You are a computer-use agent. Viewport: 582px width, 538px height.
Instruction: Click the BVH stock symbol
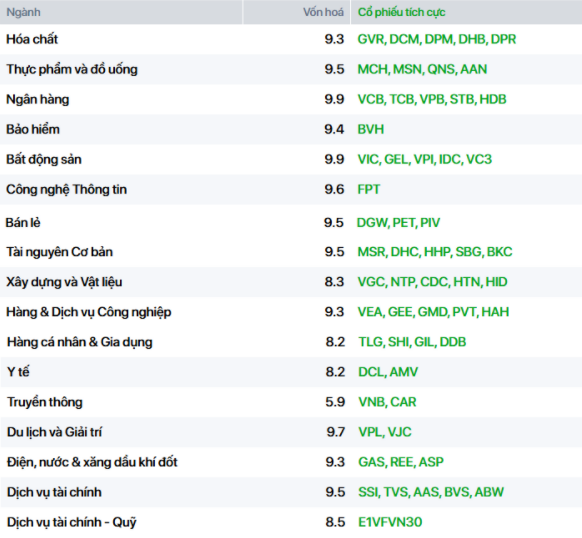click(370, 129)
